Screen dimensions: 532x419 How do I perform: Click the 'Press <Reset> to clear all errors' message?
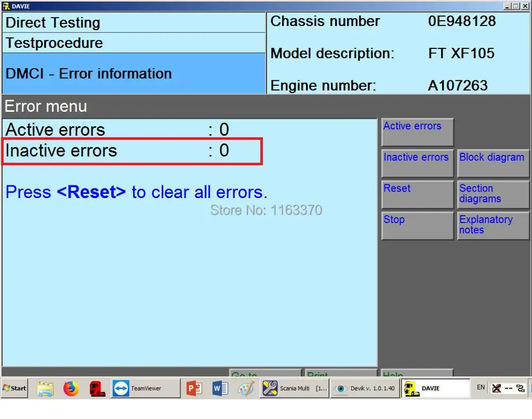[x=136, y=192]
